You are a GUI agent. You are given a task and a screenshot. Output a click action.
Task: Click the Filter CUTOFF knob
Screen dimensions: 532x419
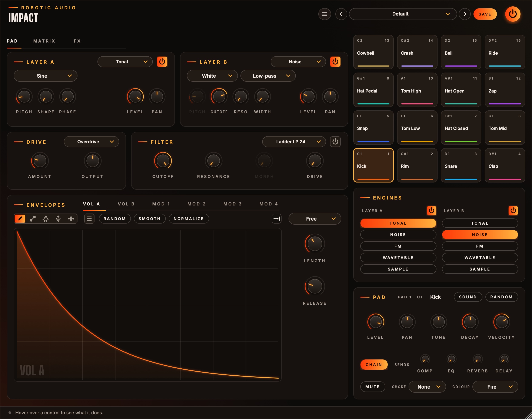pyautogui.click(x=163, y=161)
